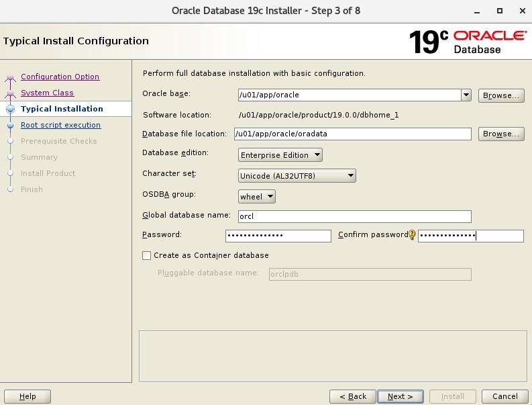Close the installer window
Viewport: 532px width, 405px height.
(x=523, y=11)
